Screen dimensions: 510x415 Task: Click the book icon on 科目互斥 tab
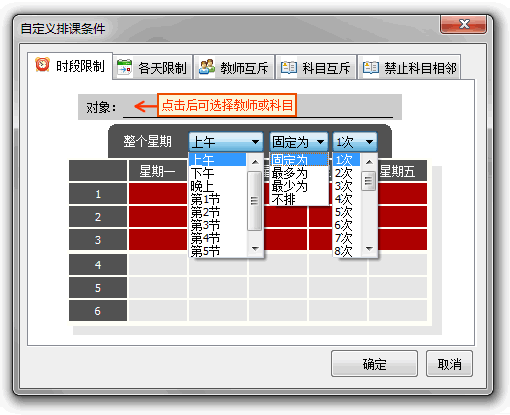click(x=289, y=68)
